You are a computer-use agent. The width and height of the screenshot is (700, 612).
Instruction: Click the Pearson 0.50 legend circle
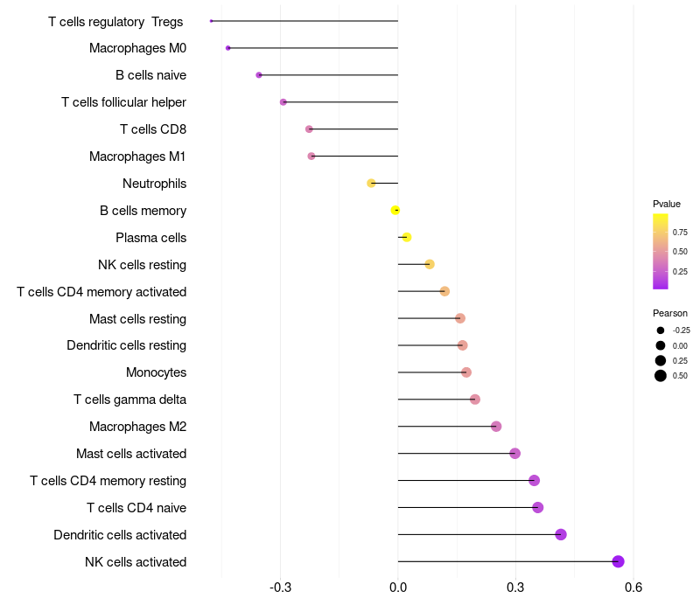point(661,376)
